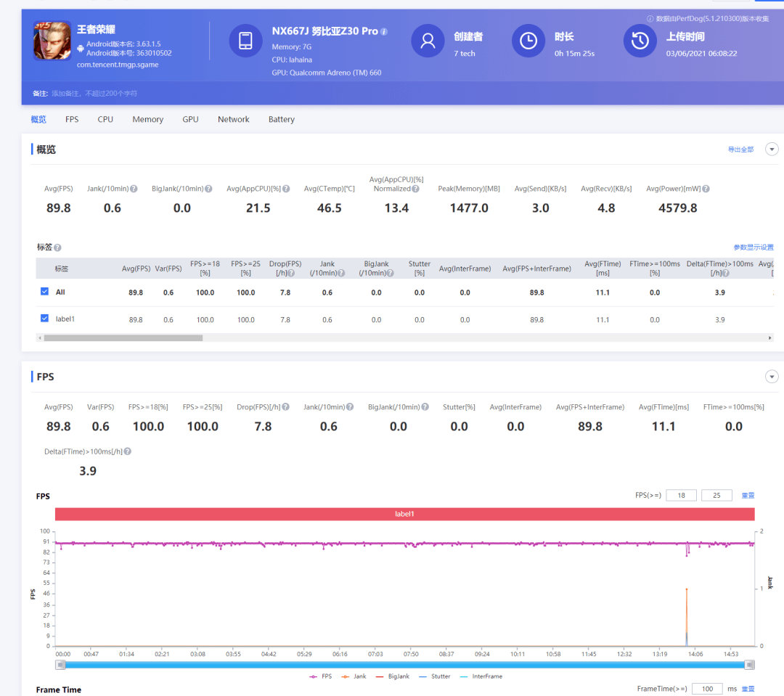Toggle the label1 row checkbox

(x=44, y=319)
